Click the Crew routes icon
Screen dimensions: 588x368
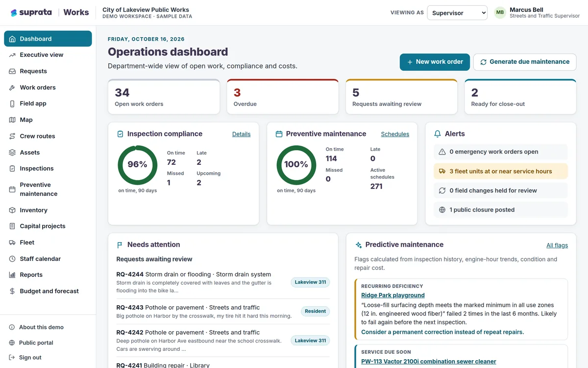[x=12, y=136]
